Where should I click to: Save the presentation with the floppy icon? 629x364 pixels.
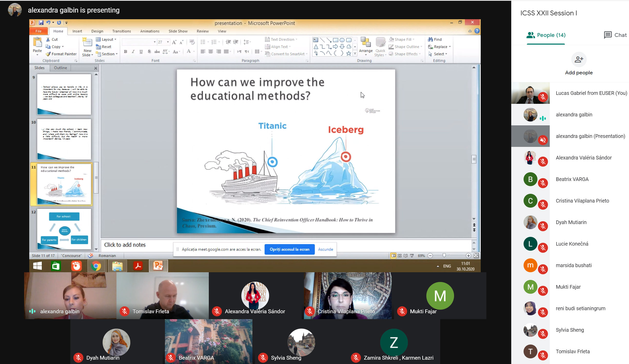41,23
